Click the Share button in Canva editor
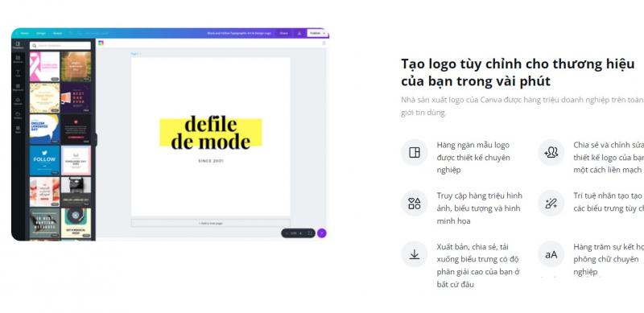This screenshot has height=313, width=644. (x=284, y=33)
